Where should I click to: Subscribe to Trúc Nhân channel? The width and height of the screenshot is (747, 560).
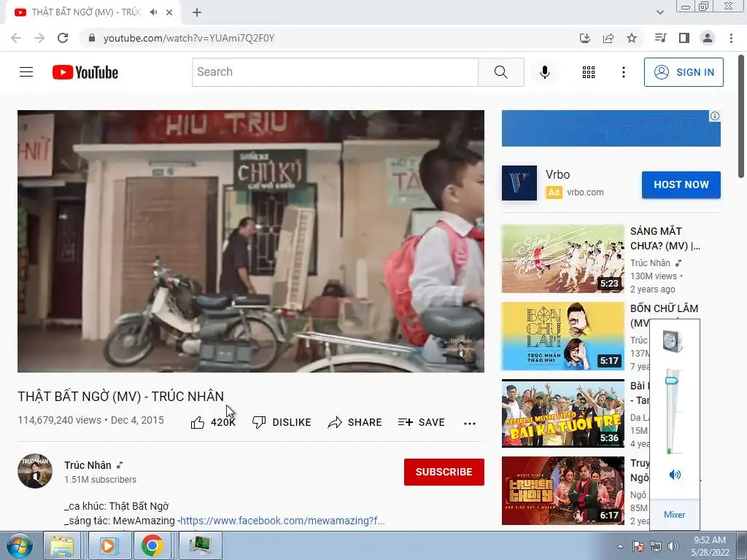point(444,472)
